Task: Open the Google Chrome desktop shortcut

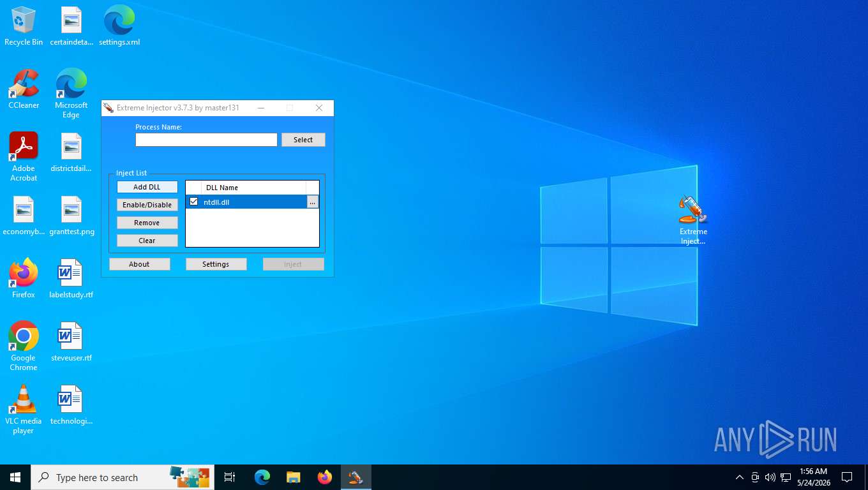Action: coord(24,346)
